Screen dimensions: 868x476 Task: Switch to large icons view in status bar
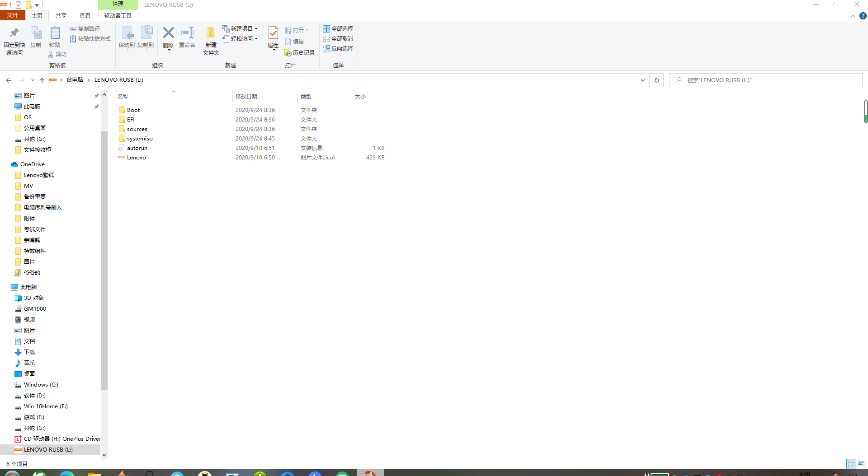(x=861, y=464)
